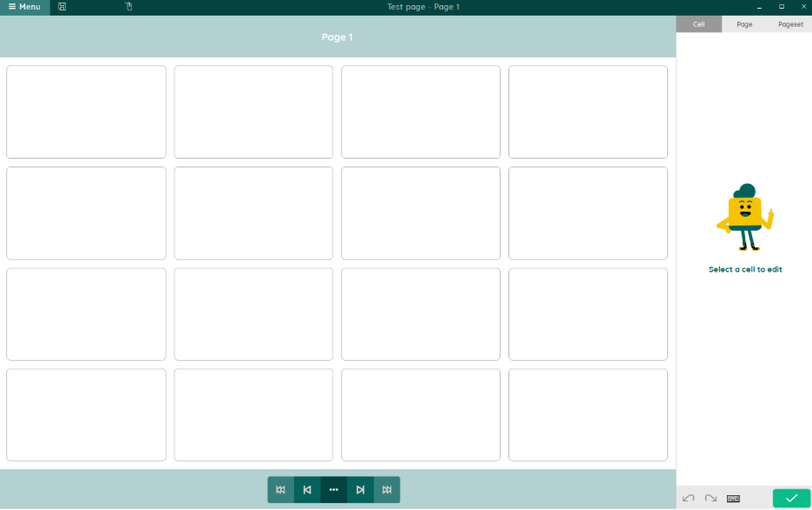Select the fourth cell in row two

click(588, 213)
